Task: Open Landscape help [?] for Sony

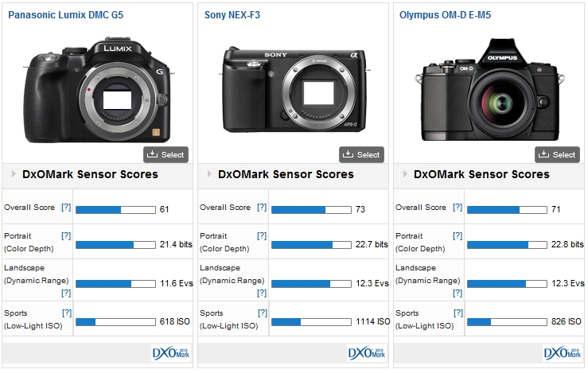Action: (262, 293)
